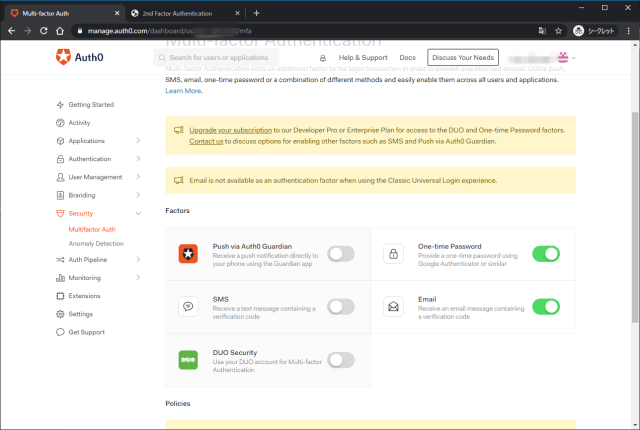The width and height of the screenshot is (640, 430).
Task: Open the Help & Support link
Action: [x=363, y=58]
